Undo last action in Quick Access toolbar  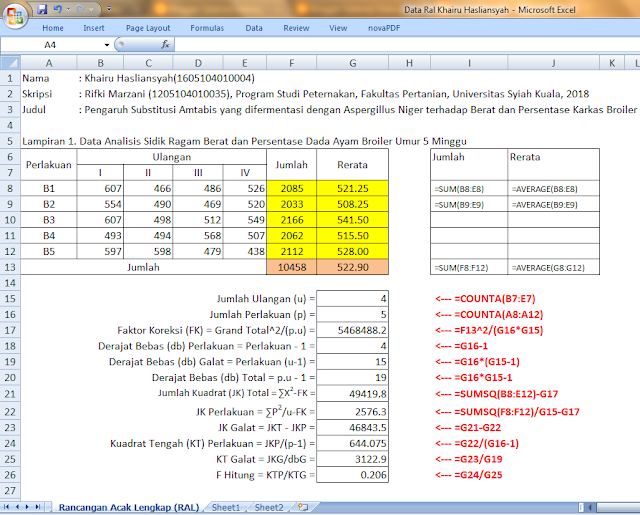58,9
